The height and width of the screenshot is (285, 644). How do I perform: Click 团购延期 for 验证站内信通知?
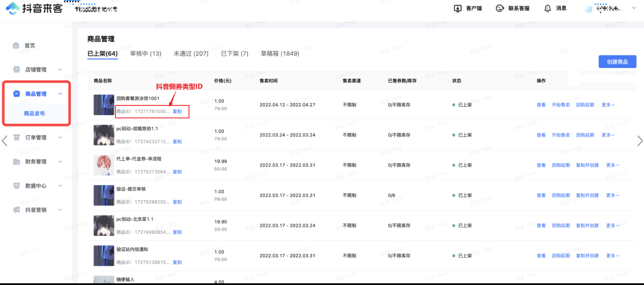click(561, 256)
